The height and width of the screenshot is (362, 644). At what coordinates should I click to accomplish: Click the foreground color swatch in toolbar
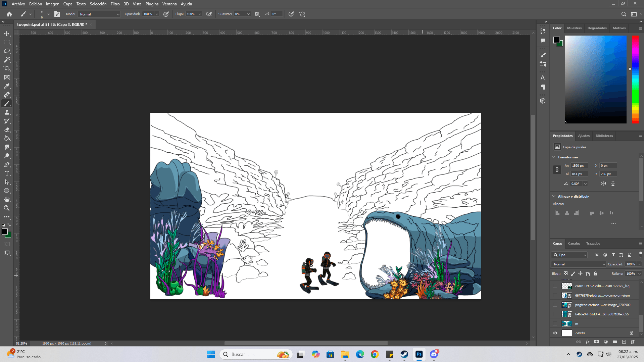click(x=4, y=231)
